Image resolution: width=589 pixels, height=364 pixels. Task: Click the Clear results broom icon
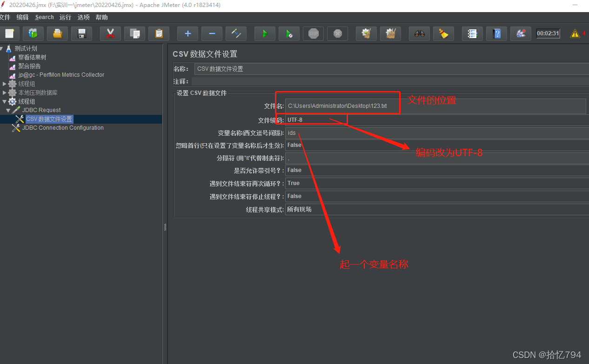click(x=366, y=33)
